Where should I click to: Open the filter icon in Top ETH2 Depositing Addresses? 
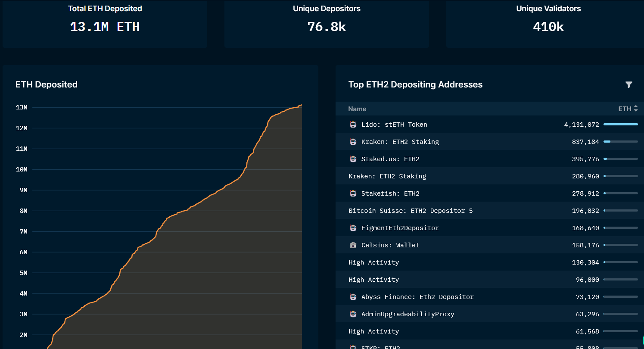pyautogui.click(x=628, y=85)
